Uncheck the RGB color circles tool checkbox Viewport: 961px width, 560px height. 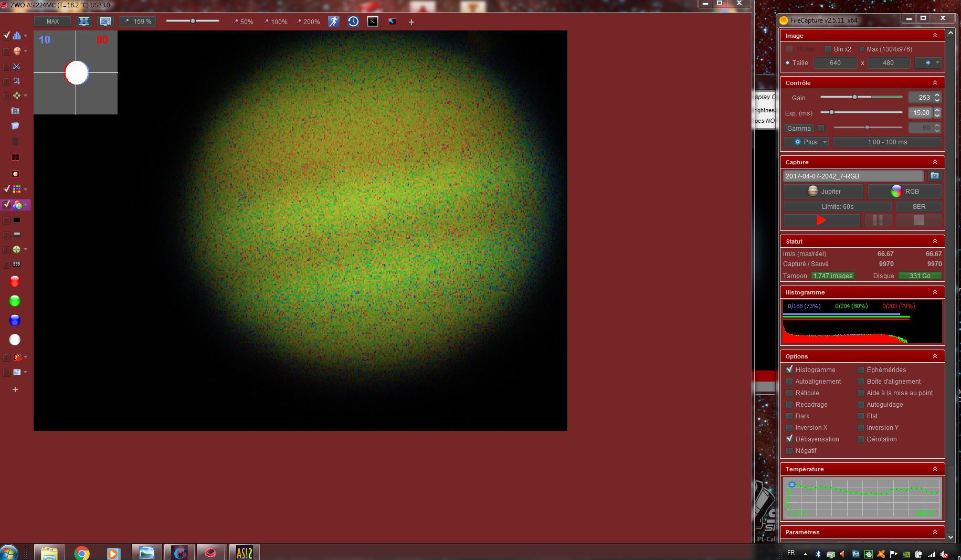click(7, 205)
